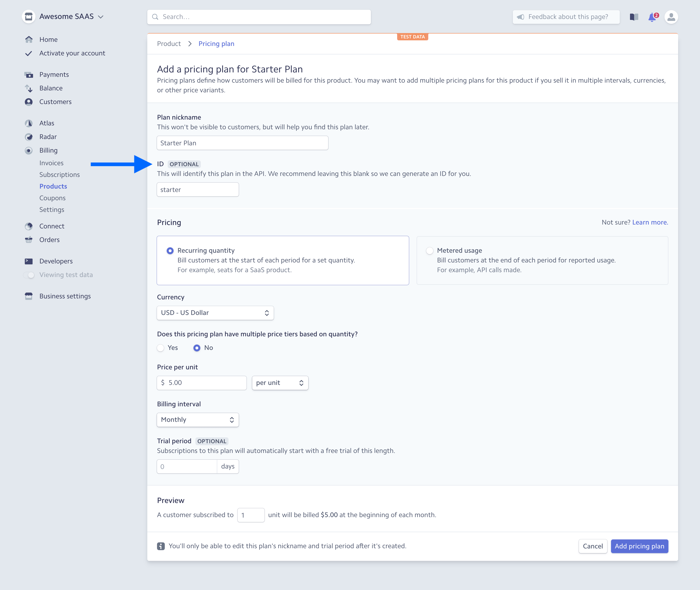Toggle the Viewing test data switch

coord(29,275)
